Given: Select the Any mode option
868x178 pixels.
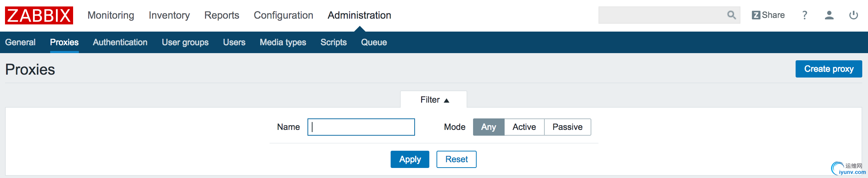Looking at the screenshot, I should [x=488, y=127].
